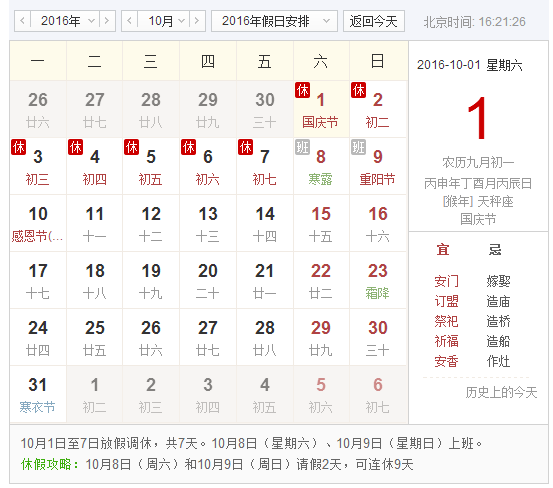Click the 休 badge on October 5
553x488 pixels.
click(x=132, y=147)
